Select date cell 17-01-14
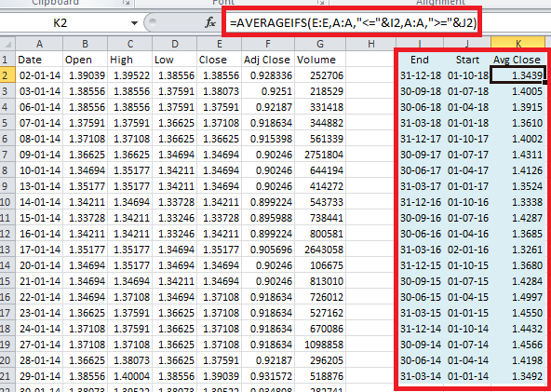 click(39, 250)
